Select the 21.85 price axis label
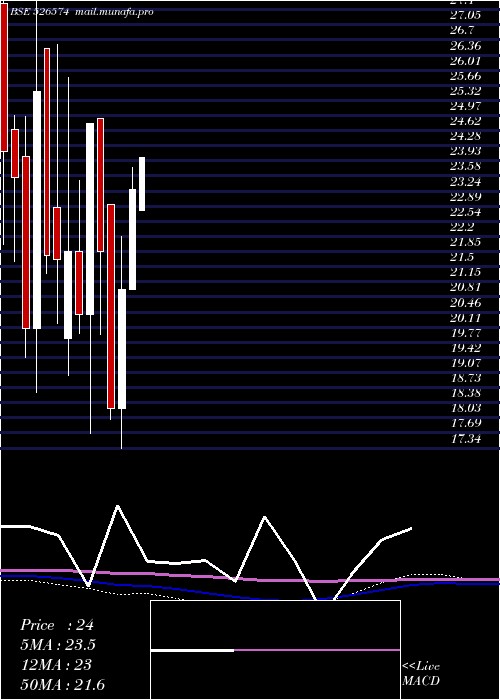 tap(466, 242)
